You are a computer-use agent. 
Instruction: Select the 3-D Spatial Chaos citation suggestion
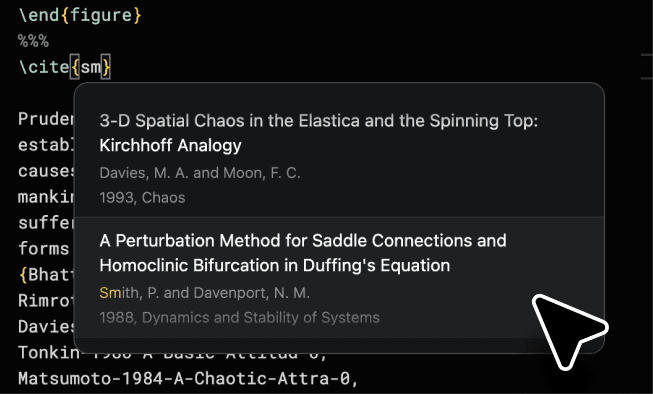[339, 158]
